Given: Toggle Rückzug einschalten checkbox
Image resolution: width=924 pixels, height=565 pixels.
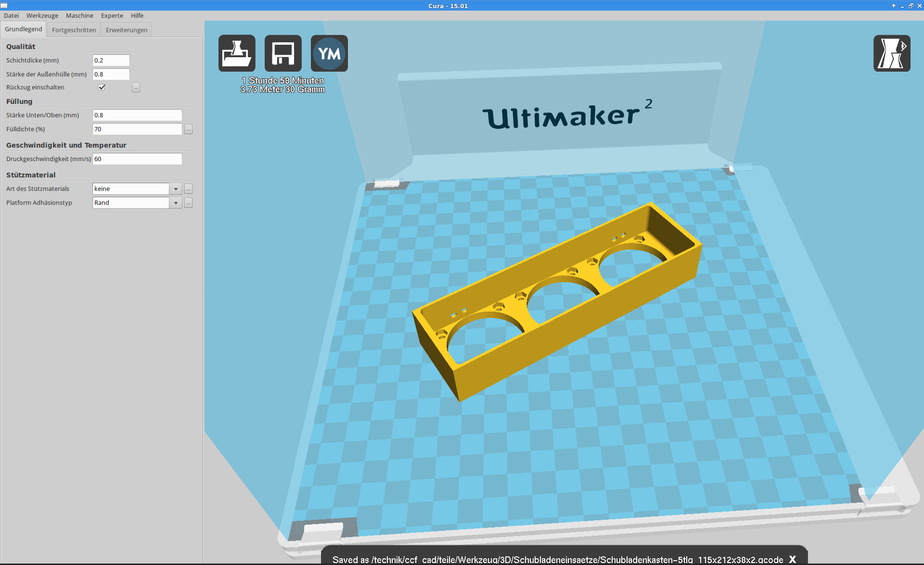Looking at the screenshot, I should click(102, 87).
